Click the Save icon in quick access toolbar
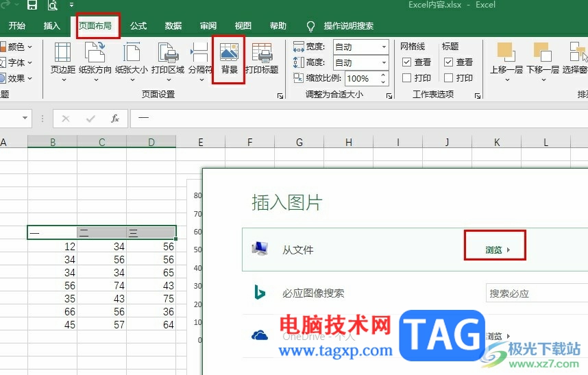 coord(32,5)
